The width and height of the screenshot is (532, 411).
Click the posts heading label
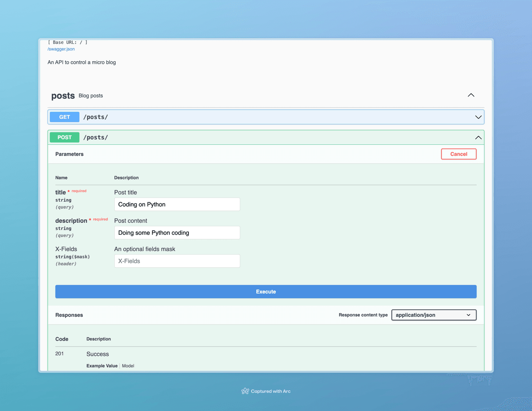tap(63, 96)
